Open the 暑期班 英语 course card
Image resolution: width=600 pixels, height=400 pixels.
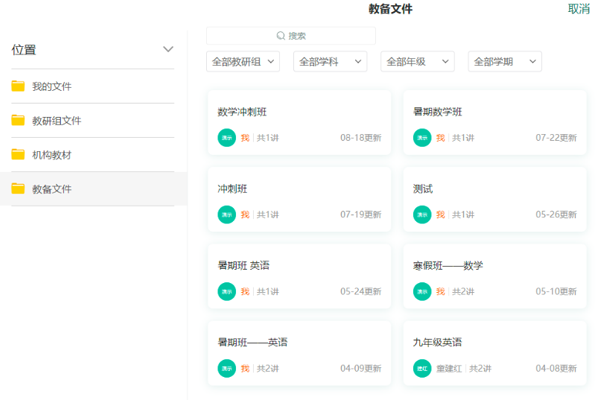point(298,276)
